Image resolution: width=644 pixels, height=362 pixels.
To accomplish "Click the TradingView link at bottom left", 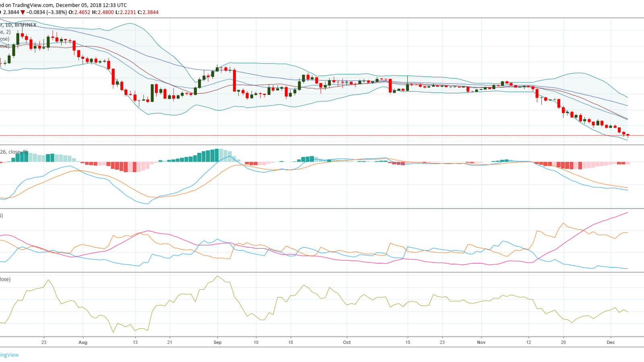I will 9,355.
